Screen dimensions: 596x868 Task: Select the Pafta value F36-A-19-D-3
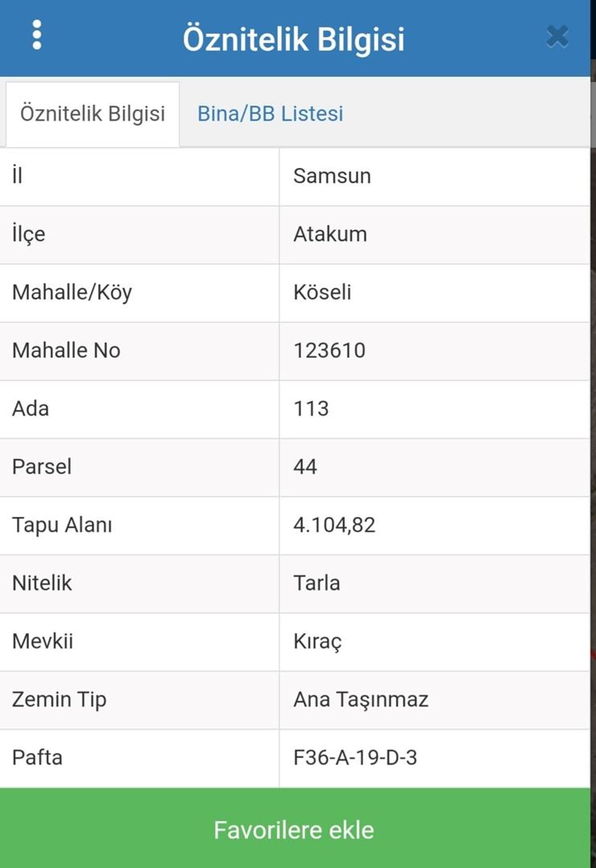(x=355, y=757)
